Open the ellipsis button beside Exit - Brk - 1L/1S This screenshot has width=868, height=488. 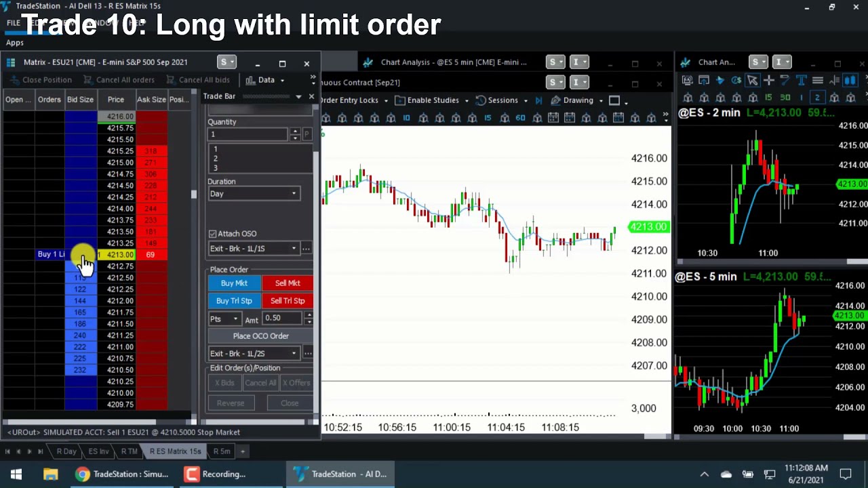point(307,249)
